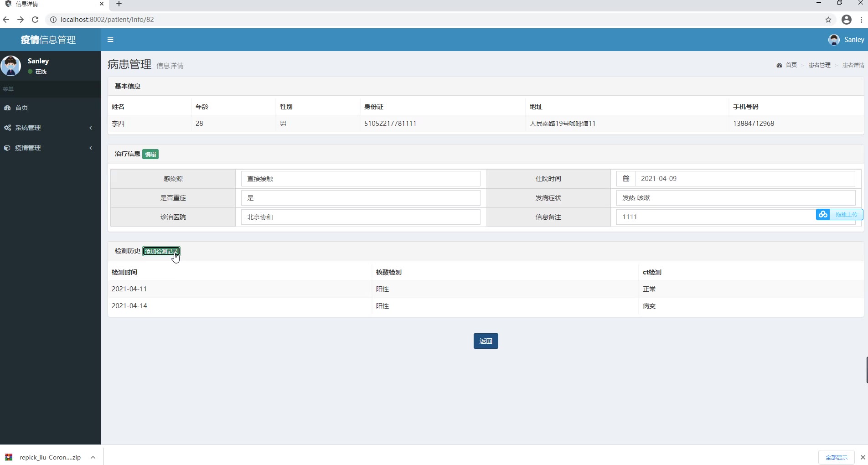Open the download item options arrow
This screenshot has width=868, height=465.
93,457
